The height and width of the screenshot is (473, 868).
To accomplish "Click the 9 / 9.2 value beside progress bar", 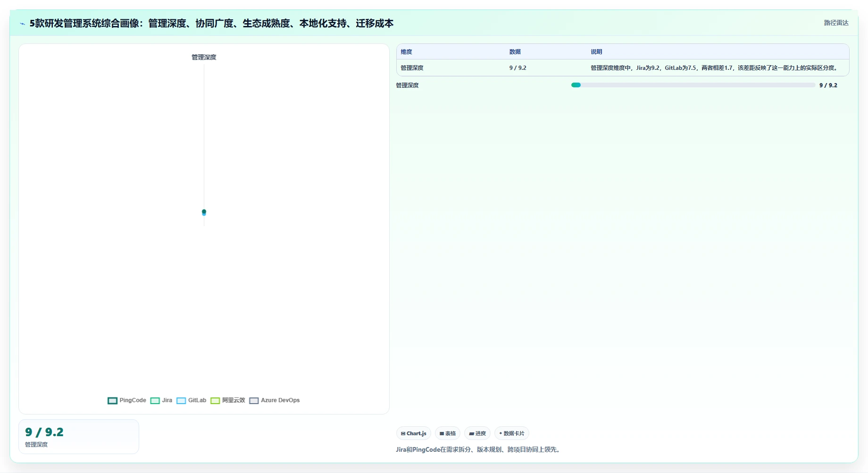I will coord(828,85).
